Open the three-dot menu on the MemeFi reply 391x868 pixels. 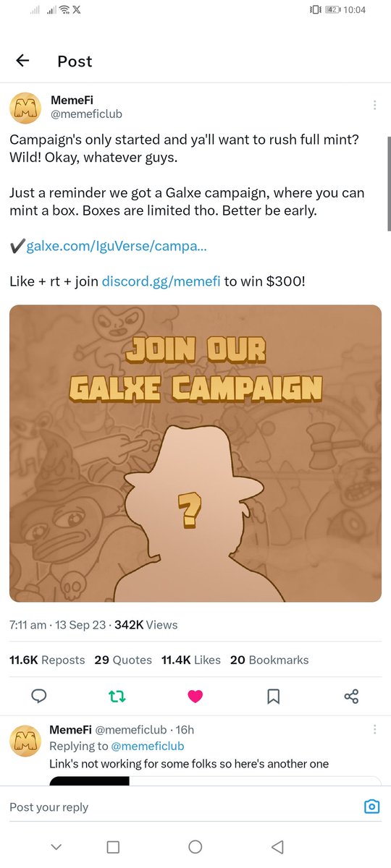click(374, 729)
